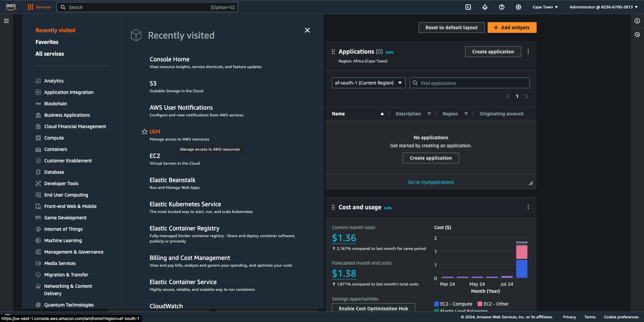
Task: Click the Media Services category icon
Action: pyautogui.click(x=38, y=263)
